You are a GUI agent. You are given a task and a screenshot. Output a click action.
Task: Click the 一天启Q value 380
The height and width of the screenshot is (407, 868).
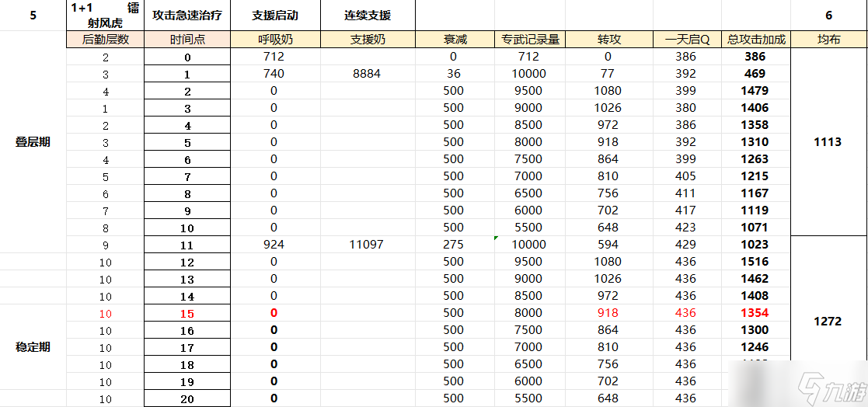click(x=686, y=108)
